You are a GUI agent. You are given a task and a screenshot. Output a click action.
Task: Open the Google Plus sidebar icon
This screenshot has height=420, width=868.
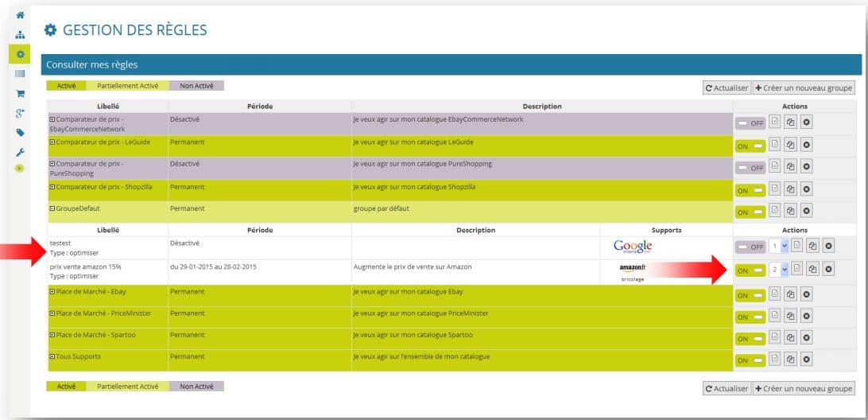coord(20,113)
